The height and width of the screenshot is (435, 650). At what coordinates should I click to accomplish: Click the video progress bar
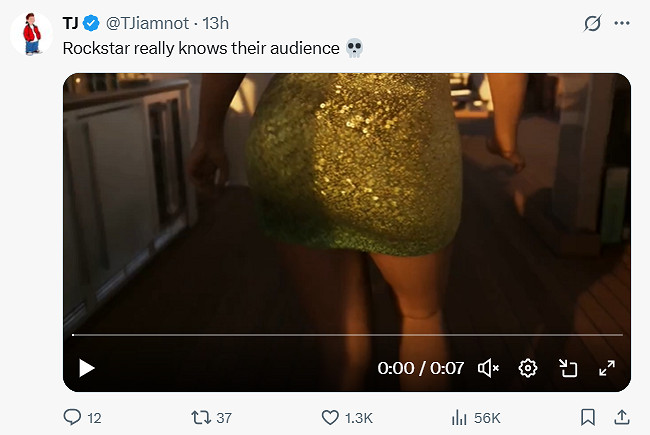[346, 335]
